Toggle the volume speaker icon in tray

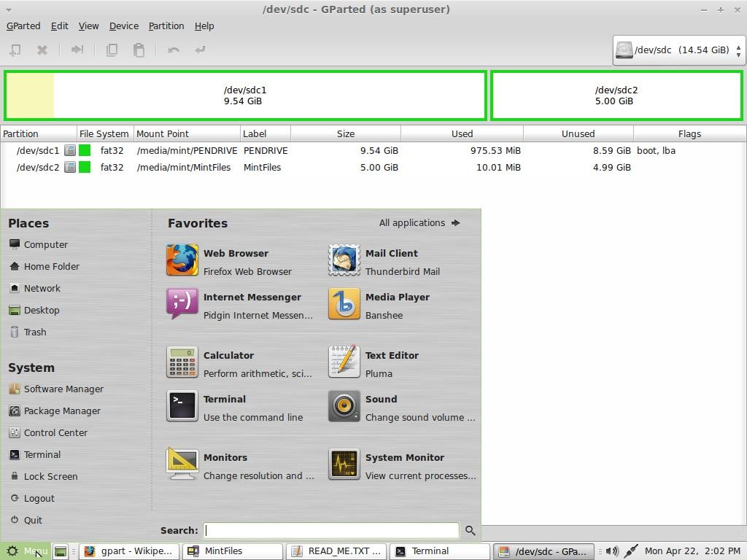point(613,551)
